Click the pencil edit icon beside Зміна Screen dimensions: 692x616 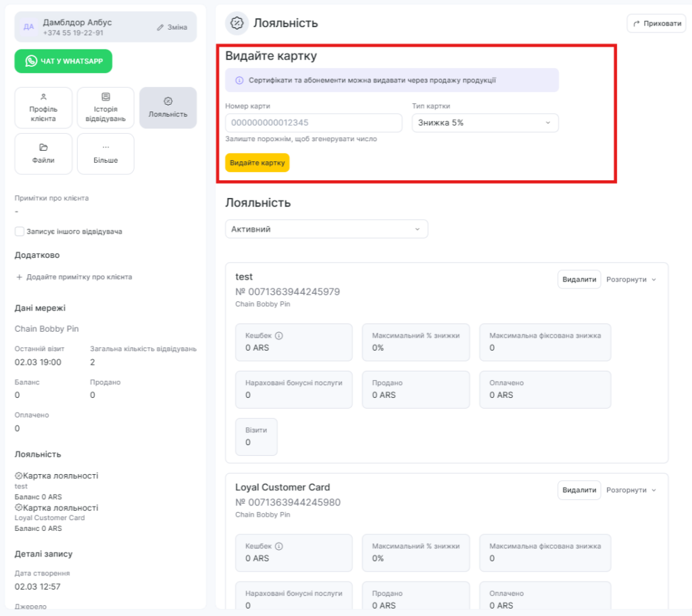[x=160, y=28]
